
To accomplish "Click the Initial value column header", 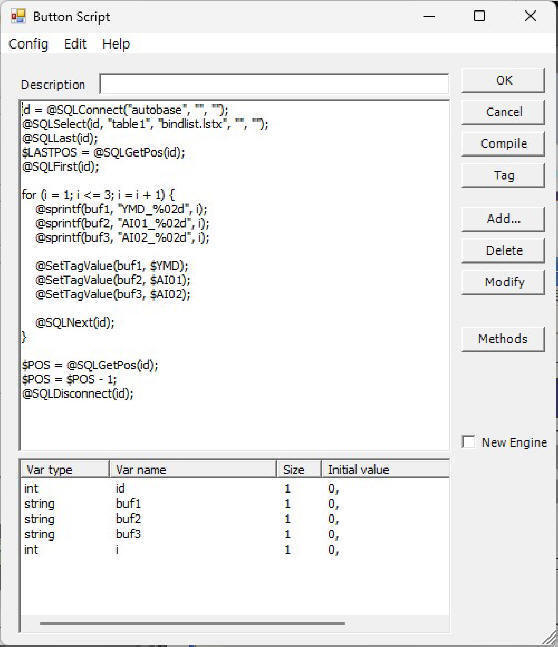I will coord(385,469).
